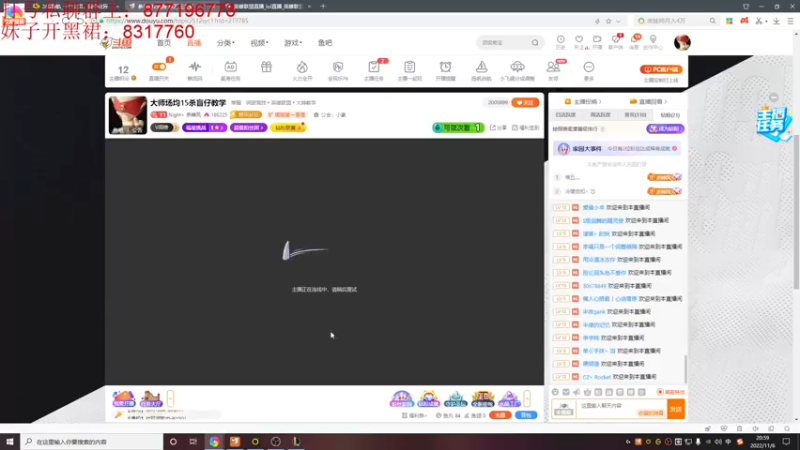Screen dimensions: 800x450
Task: Click the Windows taskbar search box
Action: (x=92, y=441)
